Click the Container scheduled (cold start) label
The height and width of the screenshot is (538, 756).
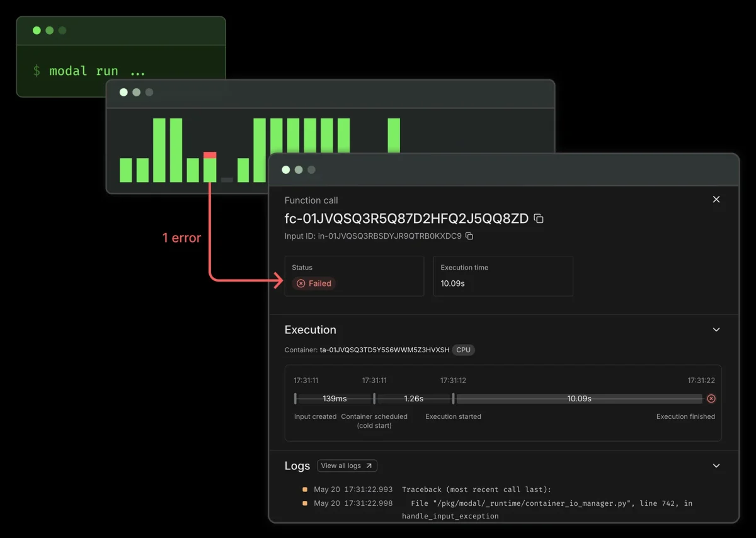point(374,421)
